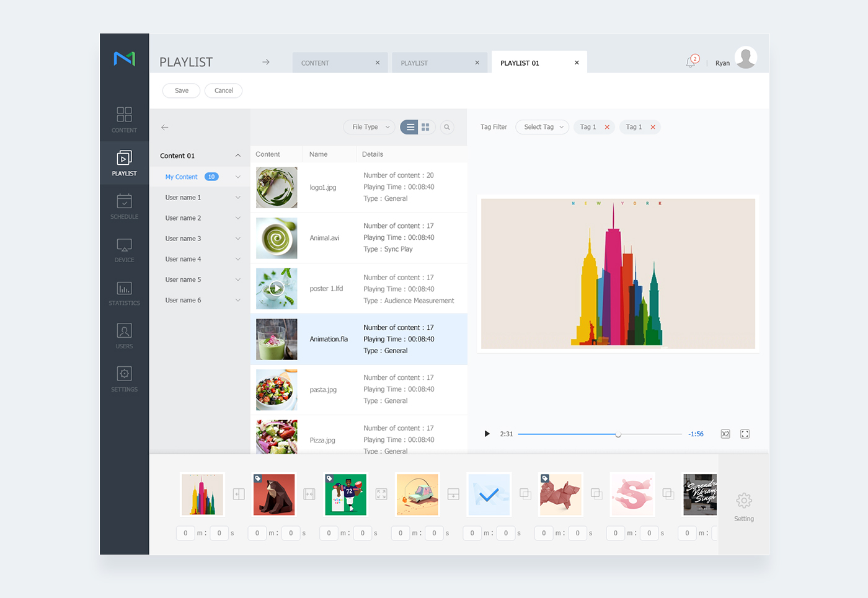The width and height of the screenshot is (868, 598).
Task: Click transition icon after car thumbnail
Action: 453,494
